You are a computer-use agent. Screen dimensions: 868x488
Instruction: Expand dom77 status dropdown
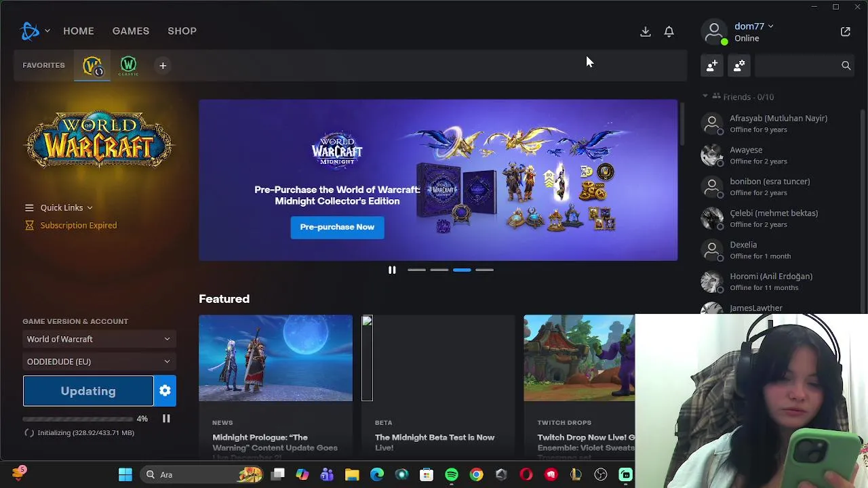(x=770, y=26)
